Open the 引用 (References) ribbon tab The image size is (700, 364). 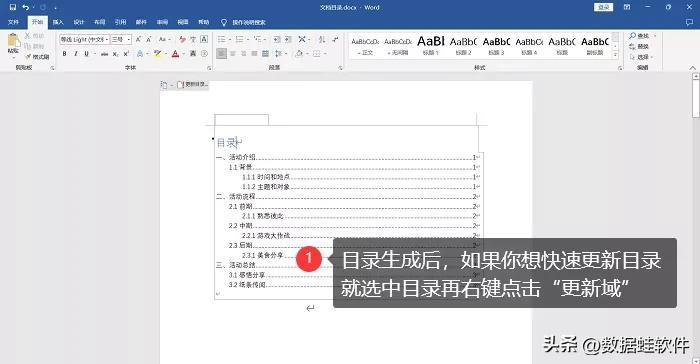tap(120, 22)
